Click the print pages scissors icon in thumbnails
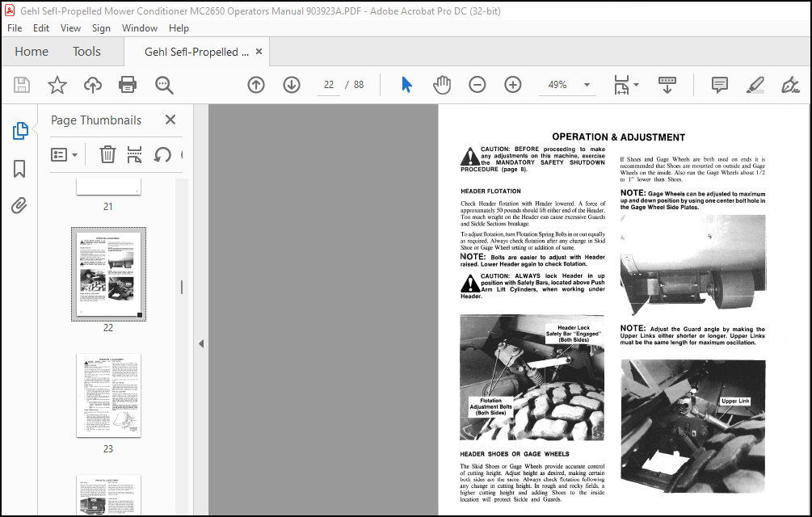 coord(134,154)
